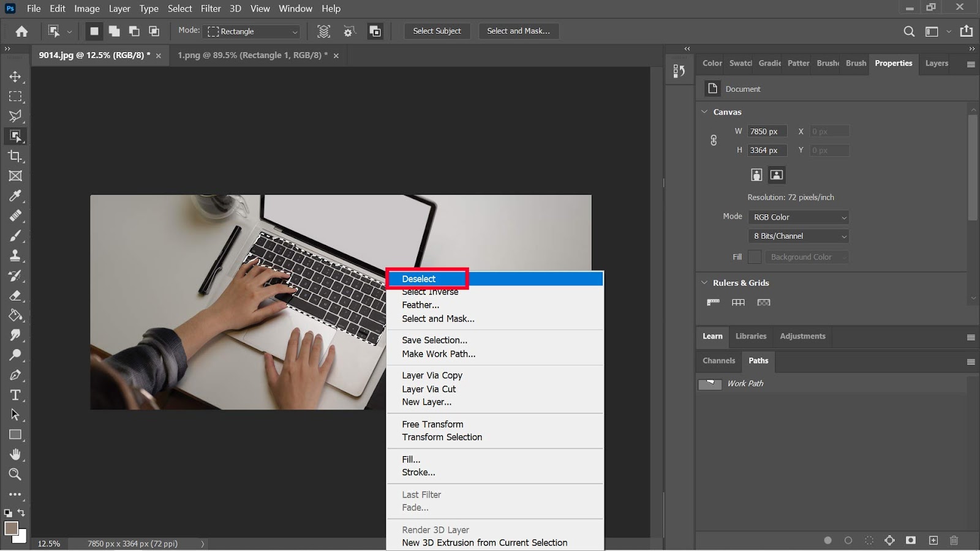Set canvas to portrait orientation
Screen dimensions: 980x551
click(756, 175)
